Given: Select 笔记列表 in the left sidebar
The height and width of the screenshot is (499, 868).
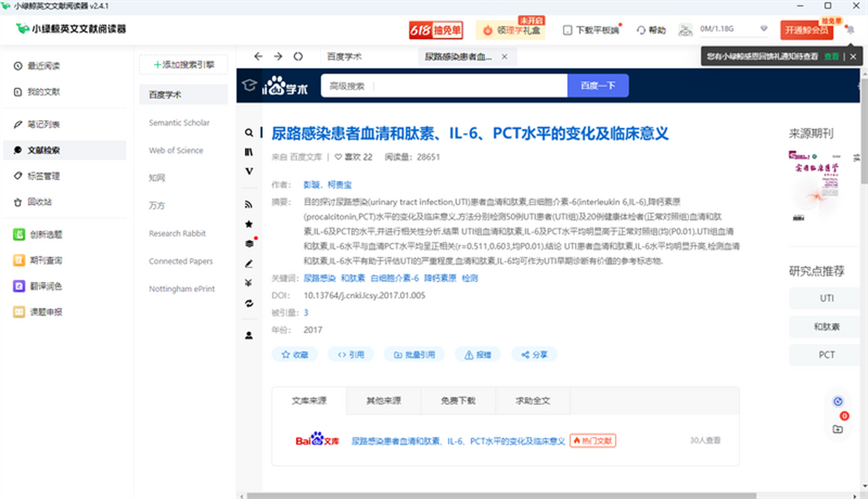Looking at the screenshot, I should (x=43, y=124).
